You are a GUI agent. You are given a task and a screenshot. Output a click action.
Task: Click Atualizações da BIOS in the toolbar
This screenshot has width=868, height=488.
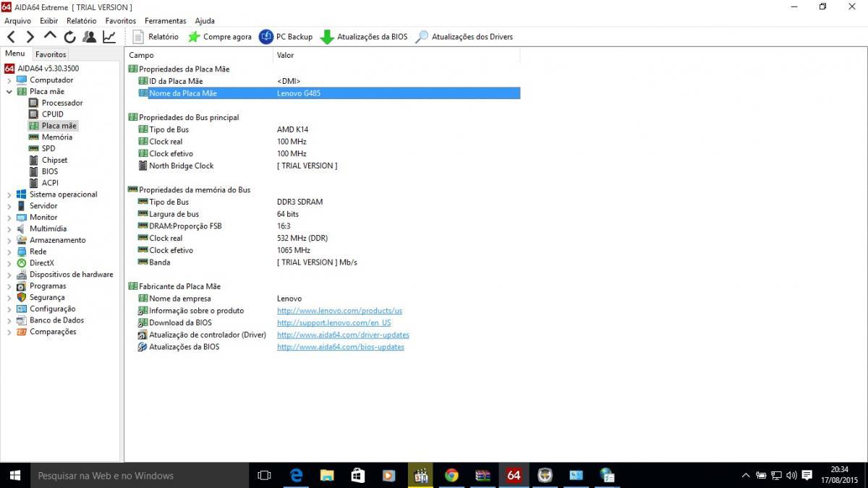coord(364,37)
